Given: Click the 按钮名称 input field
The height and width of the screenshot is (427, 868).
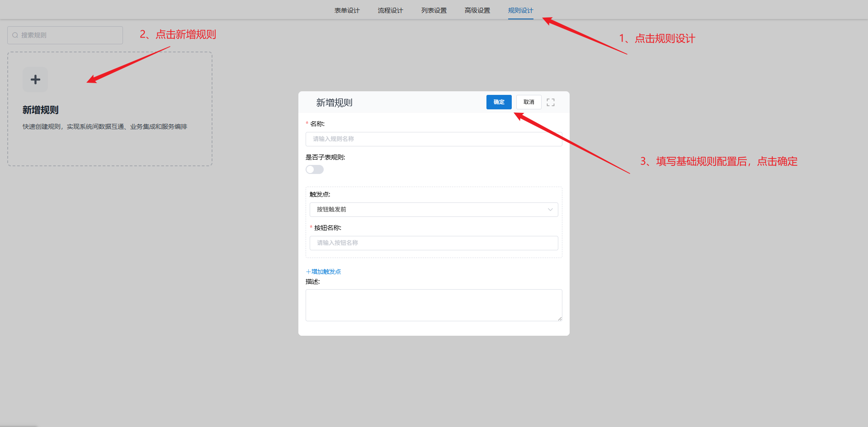Looking at the screenshot, I should [434, 243].
